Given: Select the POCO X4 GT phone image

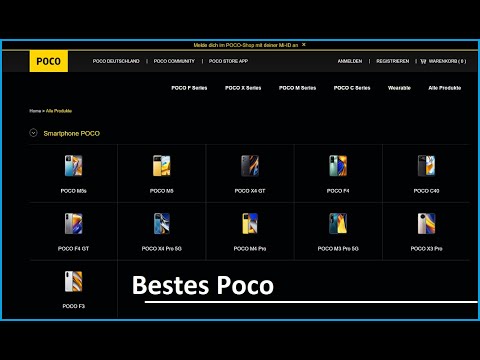Looking at the screenshot, I should click(x=250, y=165).
